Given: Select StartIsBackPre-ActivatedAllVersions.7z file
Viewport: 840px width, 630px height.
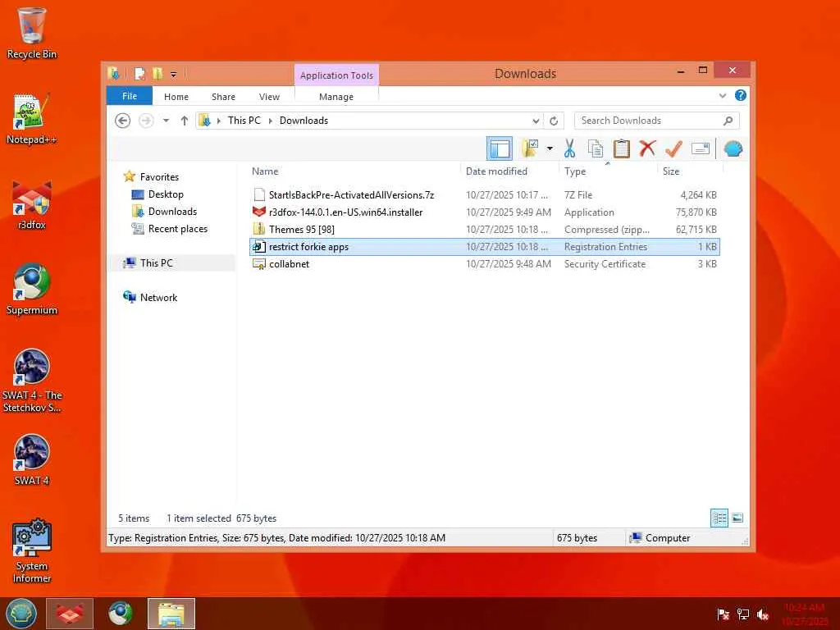Looking at the screenshot, I should (485, 195).
